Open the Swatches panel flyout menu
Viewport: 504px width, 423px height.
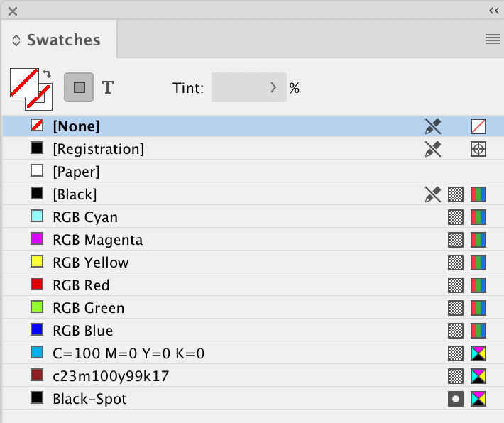(x=492, y=40)
